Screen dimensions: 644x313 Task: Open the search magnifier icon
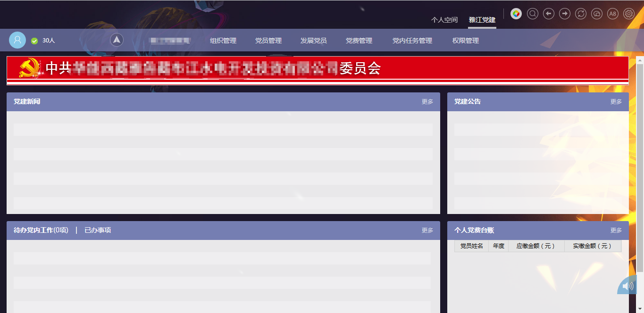[x=532, y=14]
